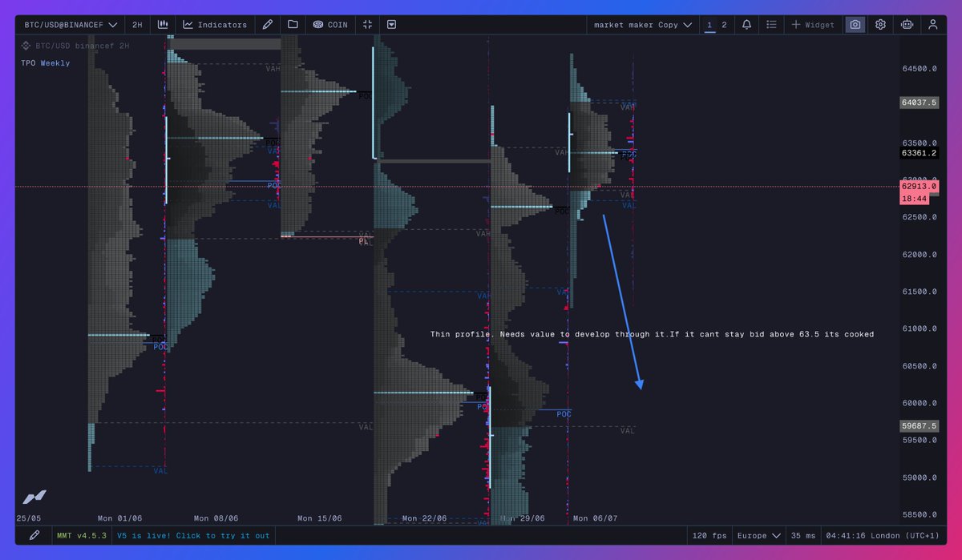The width and height of the screenshot is (962, 560).
Task: Click the Mon 08/06 date label
Action: coord(216,518)
